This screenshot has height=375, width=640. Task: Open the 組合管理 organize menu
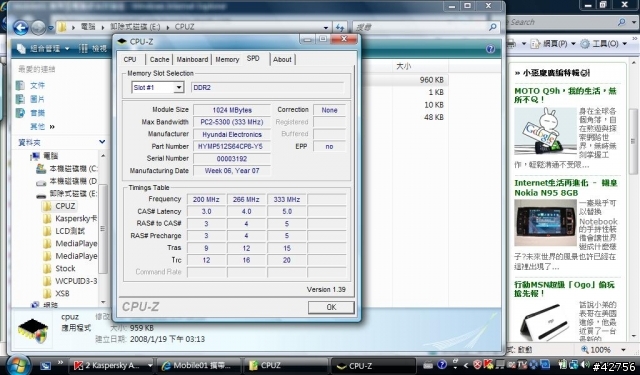pyautogui.click(x=43, y=49)
